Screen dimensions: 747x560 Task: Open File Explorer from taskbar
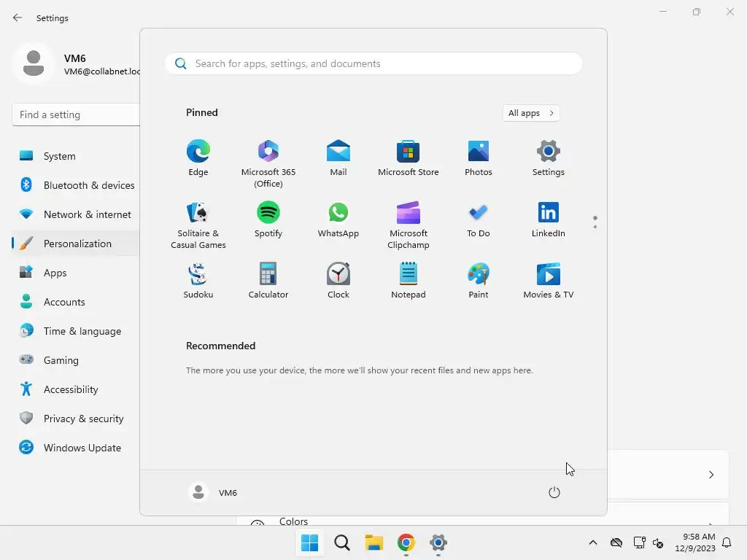pos(374,542)
